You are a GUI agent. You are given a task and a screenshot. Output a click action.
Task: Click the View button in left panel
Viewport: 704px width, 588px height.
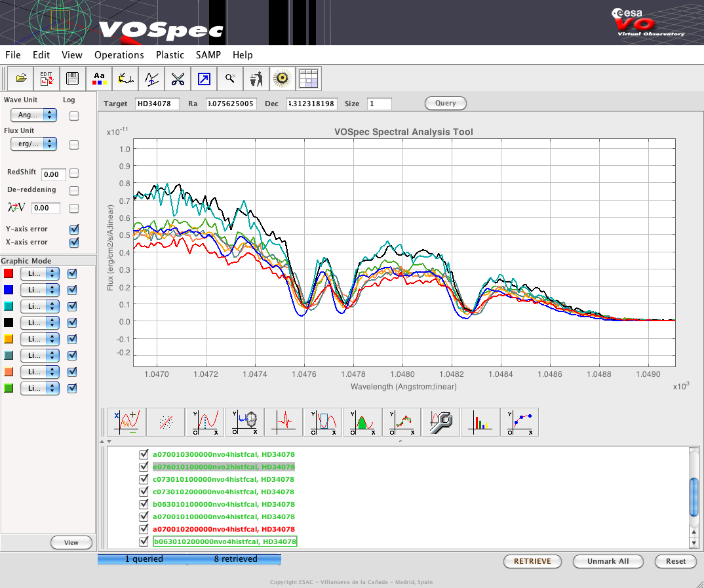[71, 542]
